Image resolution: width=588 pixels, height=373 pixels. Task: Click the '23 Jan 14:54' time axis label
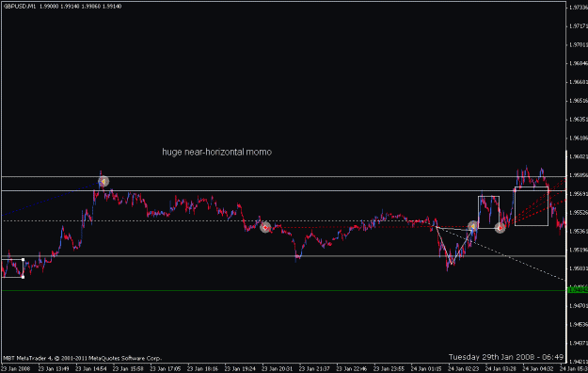pos(90,369)
